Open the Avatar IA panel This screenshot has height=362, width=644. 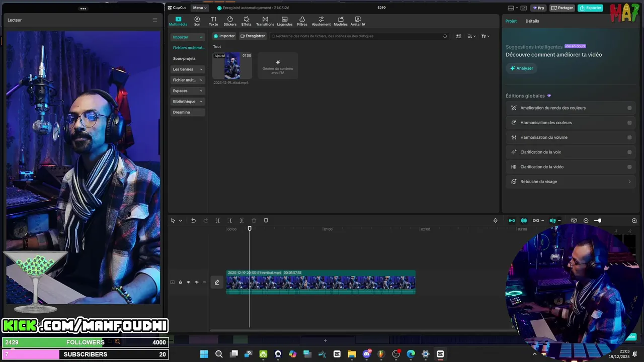(358, 21)
